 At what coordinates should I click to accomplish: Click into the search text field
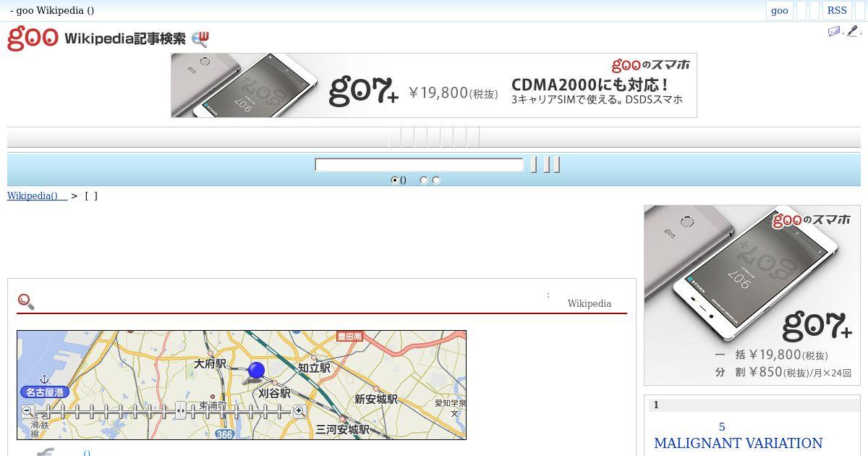point(419,165)
